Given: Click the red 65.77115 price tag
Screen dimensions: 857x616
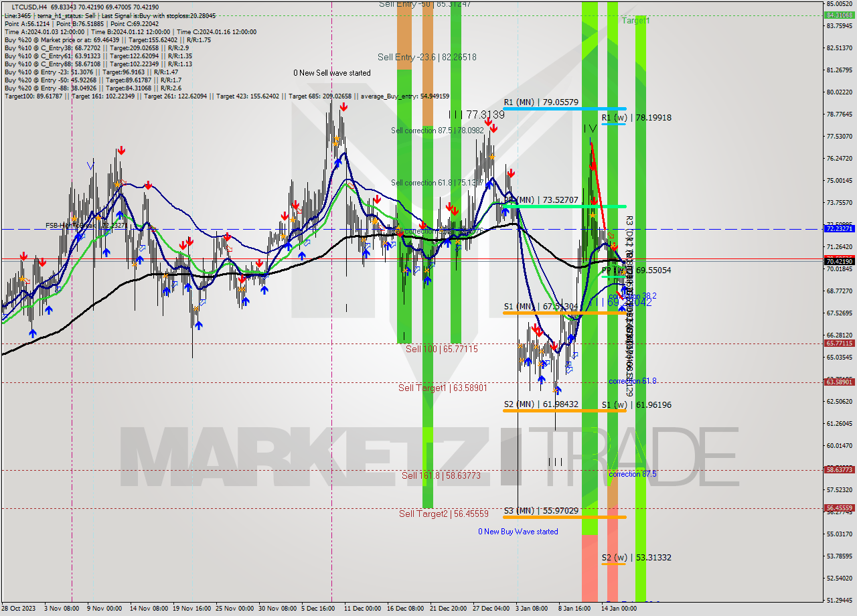Looking at the screenshot, I should coord(839,343).
